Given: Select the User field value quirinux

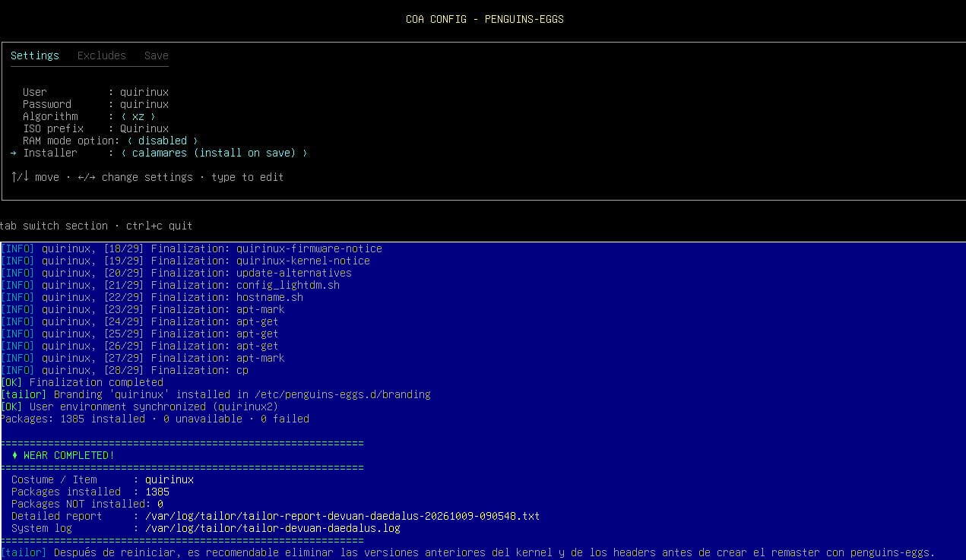Looking at the screenshot, I should pyautogui.click(x=144, y=92).
